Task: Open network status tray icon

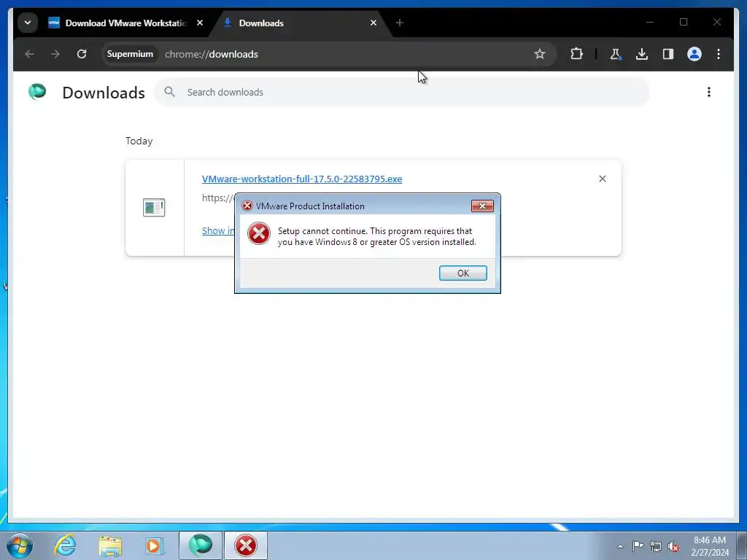Action: point(656,546)
